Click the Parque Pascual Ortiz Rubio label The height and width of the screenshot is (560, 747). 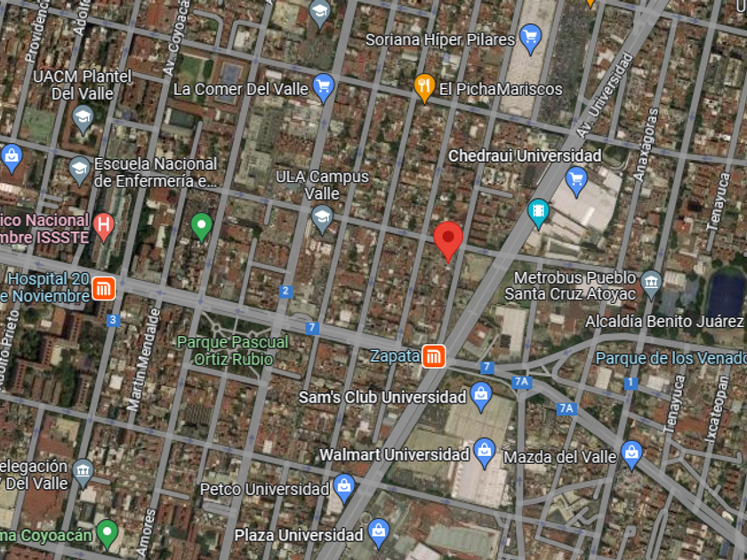point(233,350)
